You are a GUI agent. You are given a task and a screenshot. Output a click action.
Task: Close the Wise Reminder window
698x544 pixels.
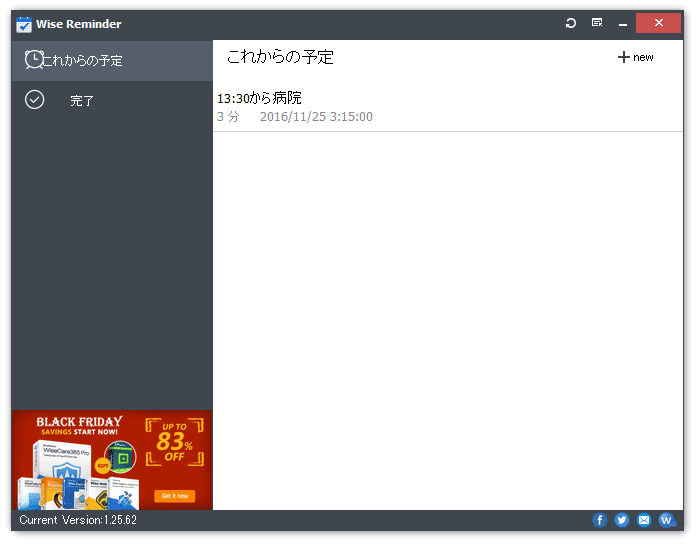point(658,23)
